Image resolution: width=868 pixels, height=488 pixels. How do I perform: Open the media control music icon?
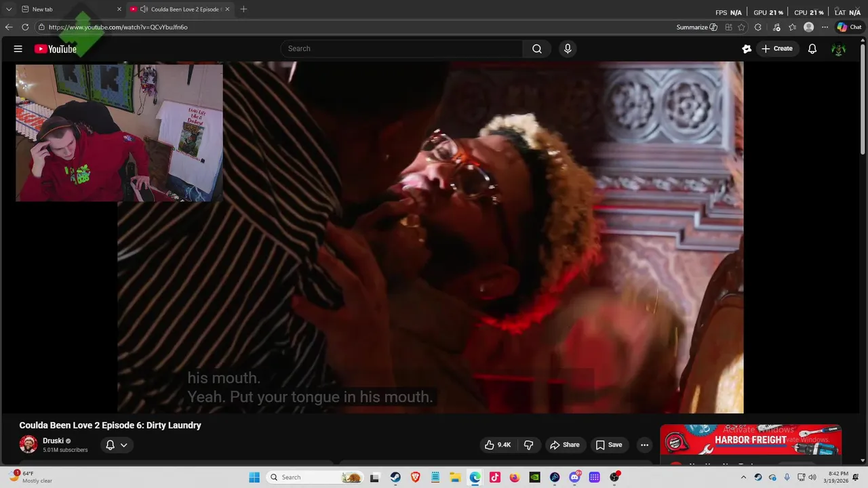click(x=776, y=27)
